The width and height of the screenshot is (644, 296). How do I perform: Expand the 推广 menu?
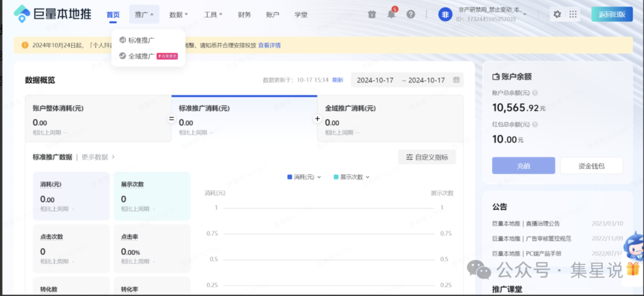[144, 14]
